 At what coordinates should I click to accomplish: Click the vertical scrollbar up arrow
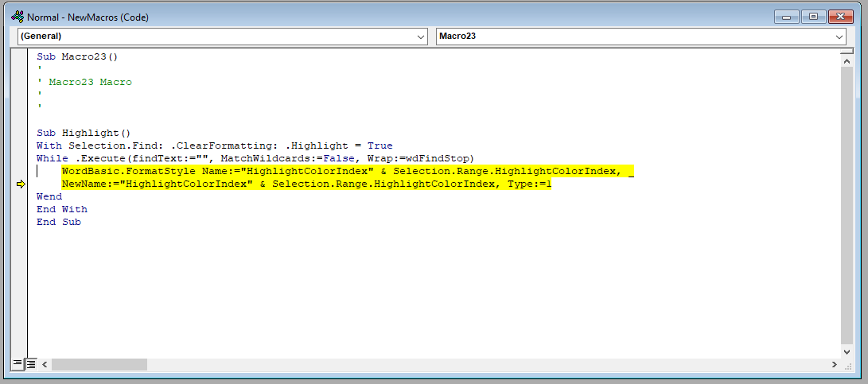pos(847,61)
